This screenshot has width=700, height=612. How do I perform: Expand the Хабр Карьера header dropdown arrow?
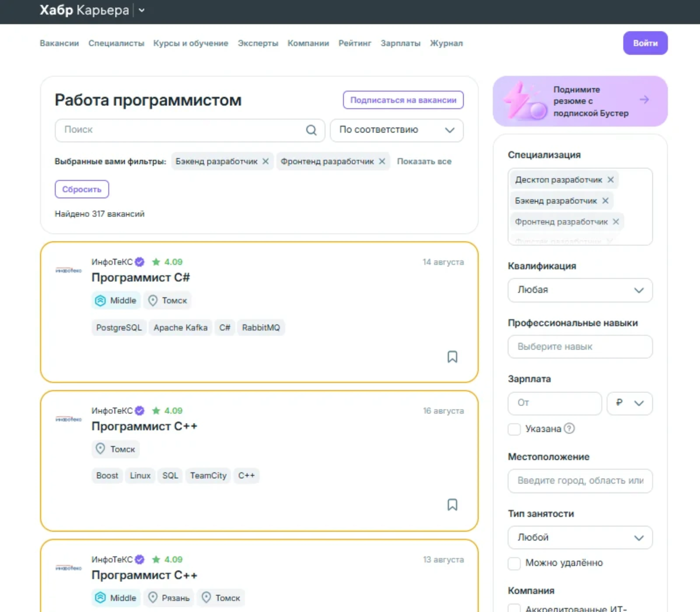(142, 10)
